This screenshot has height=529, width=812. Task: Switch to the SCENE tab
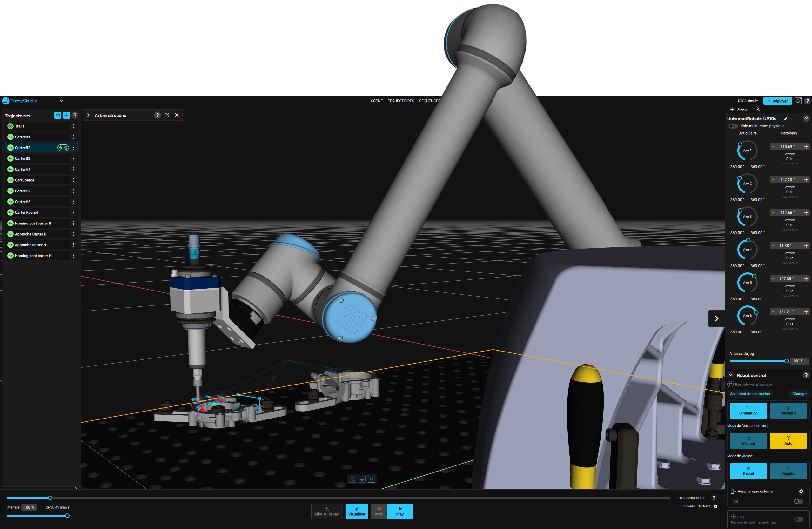tap(377, 101)
